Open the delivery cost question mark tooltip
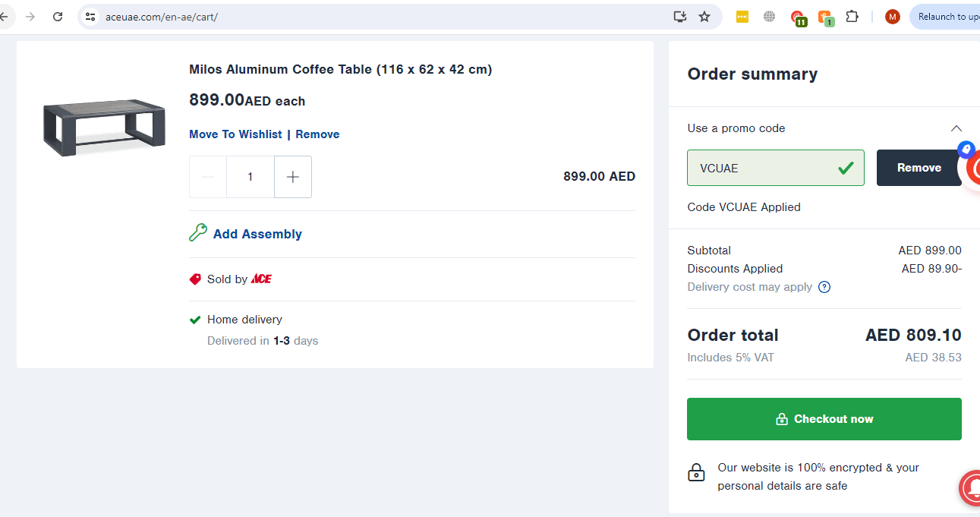Screen dimensions: 980x517 824,287
